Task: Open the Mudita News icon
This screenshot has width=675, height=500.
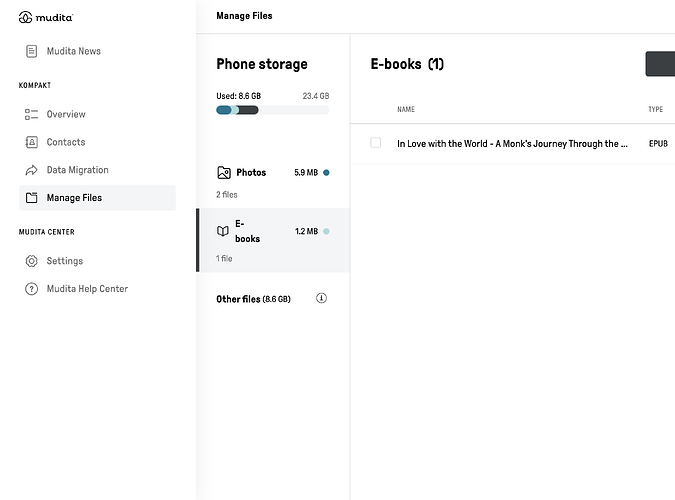Action: tap(31, 51)
